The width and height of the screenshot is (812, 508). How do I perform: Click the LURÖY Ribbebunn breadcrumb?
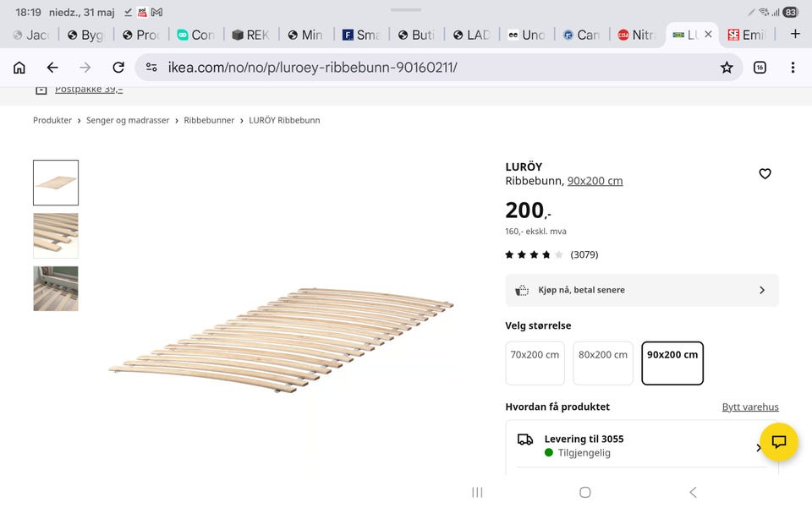pos(284,120)
